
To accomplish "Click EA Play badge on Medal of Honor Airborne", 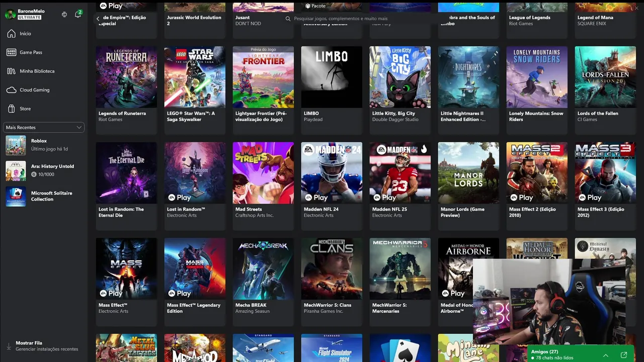I will 452,293.
